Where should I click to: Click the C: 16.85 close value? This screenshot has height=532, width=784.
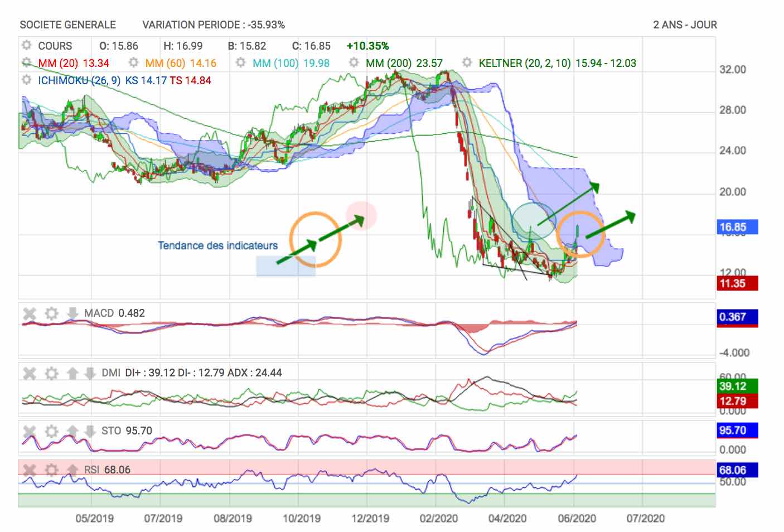311,46
